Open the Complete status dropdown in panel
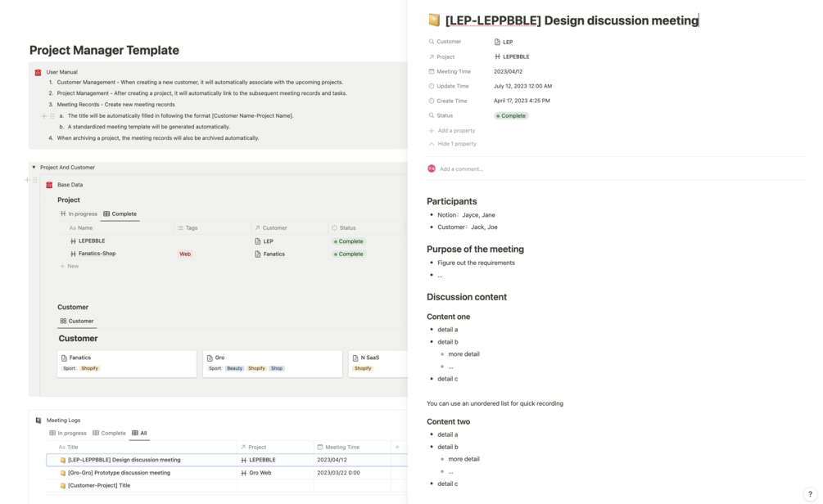Screen dimensions: 823x504 click(512, 115)
